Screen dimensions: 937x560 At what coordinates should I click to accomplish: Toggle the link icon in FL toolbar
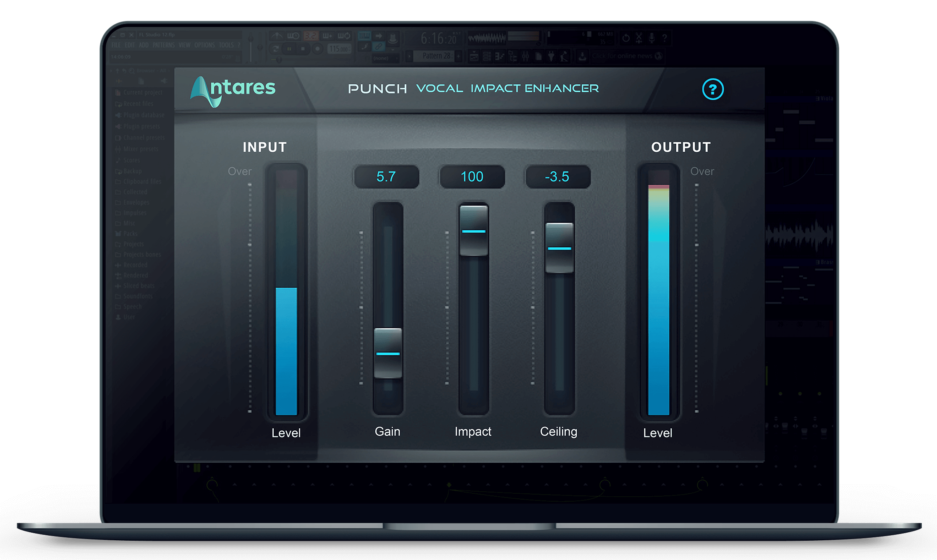tap(379, 47)
